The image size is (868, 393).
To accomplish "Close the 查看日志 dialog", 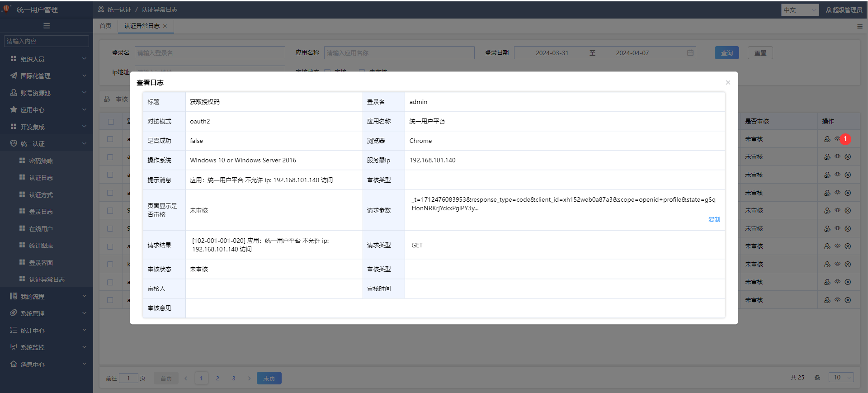I will pos(728,82).
